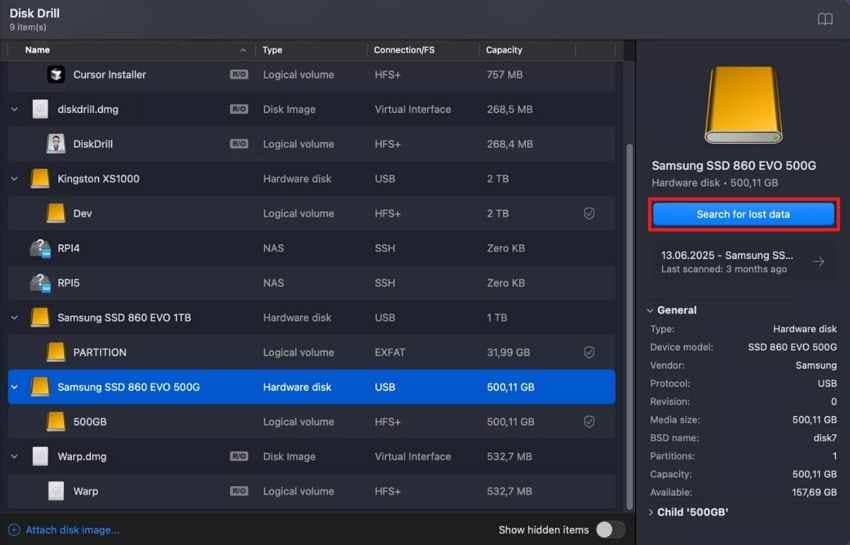
Task: Open the help book icon in title bar
Action: (x=825, y=20)
